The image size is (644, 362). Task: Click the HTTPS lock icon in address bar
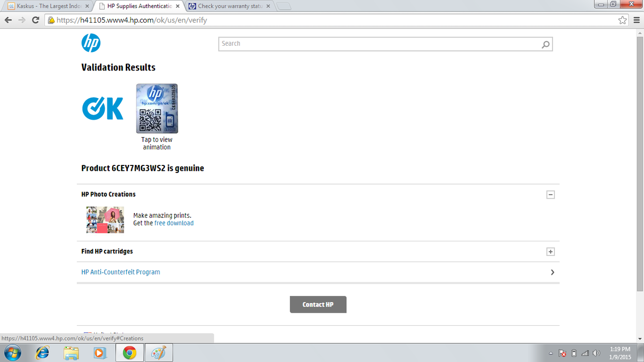(x=51, y=21)
